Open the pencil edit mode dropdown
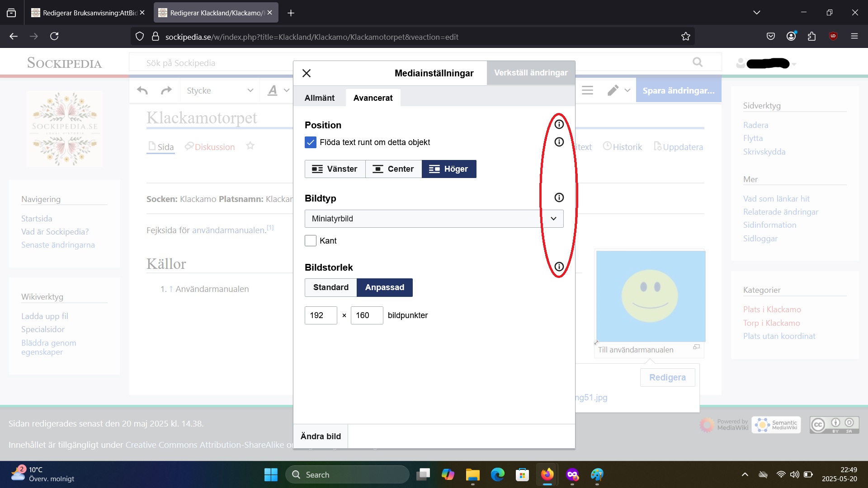This screenshot has height=488, width=868. [618, 90]
